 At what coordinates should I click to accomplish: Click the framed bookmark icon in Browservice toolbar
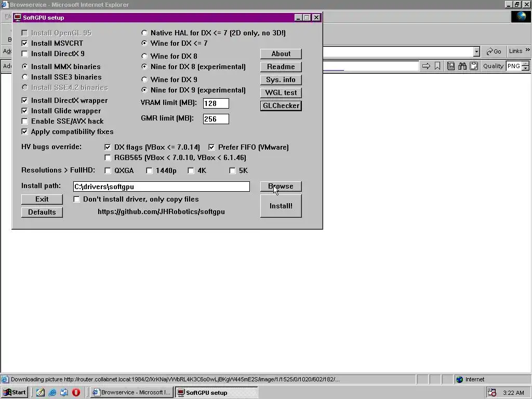click(451, 66)
